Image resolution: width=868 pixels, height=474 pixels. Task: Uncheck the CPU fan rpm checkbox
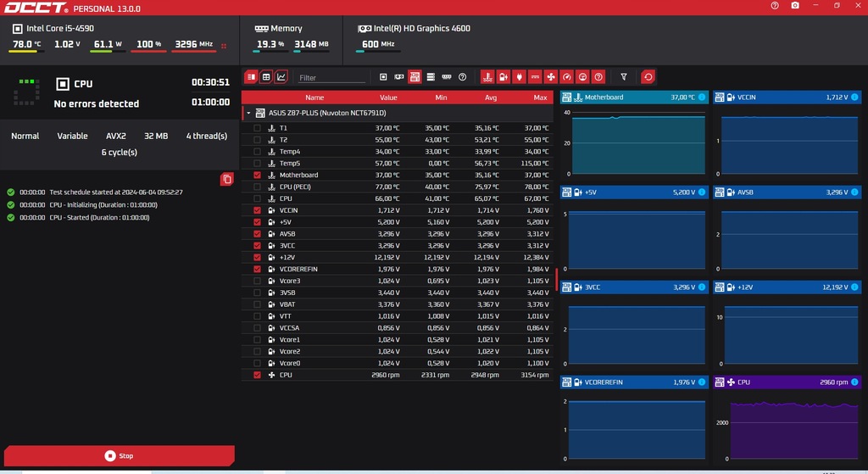(x=257, y=375)
